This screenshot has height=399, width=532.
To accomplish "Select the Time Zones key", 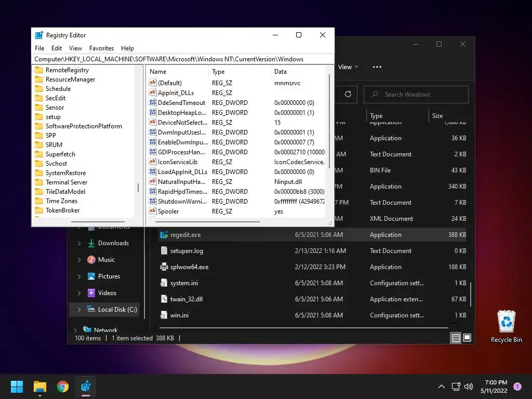I will click(x=61, y=201).
